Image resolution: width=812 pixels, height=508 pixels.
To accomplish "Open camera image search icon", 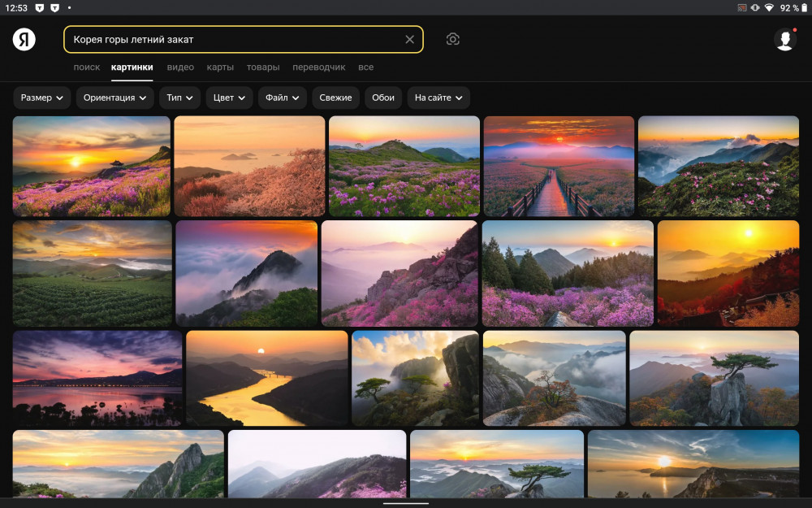I will pos(452,39).
